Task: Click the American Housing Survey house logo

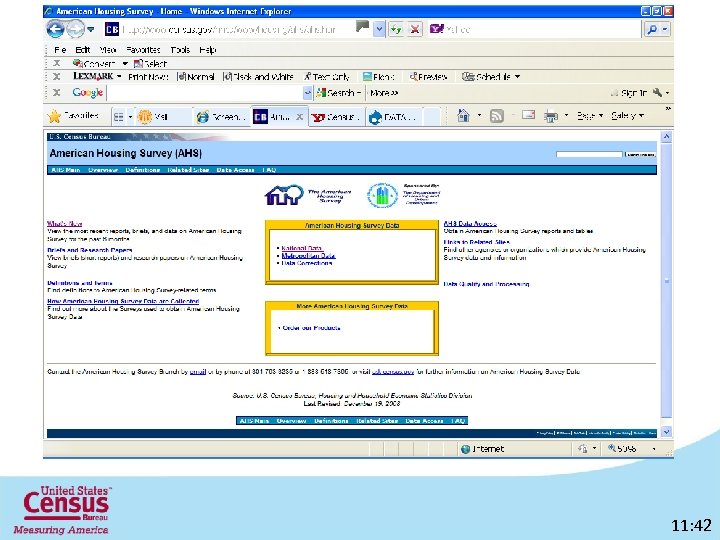Action: click(284, 195)
